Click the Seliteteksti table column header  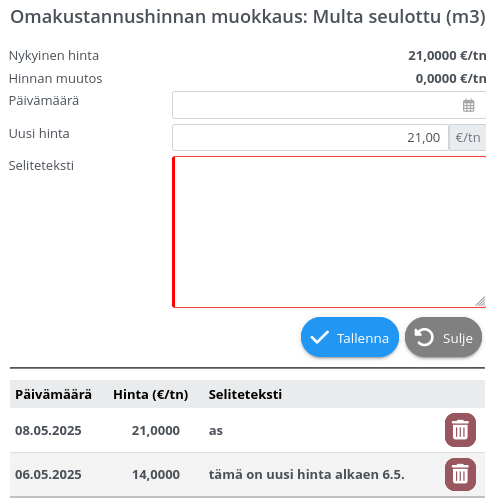[245, 394]
